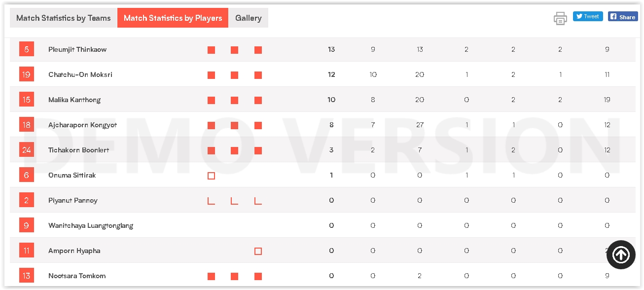Click the Tweet share button
This screenshot has width=644, height=290.
click(587, 16)
